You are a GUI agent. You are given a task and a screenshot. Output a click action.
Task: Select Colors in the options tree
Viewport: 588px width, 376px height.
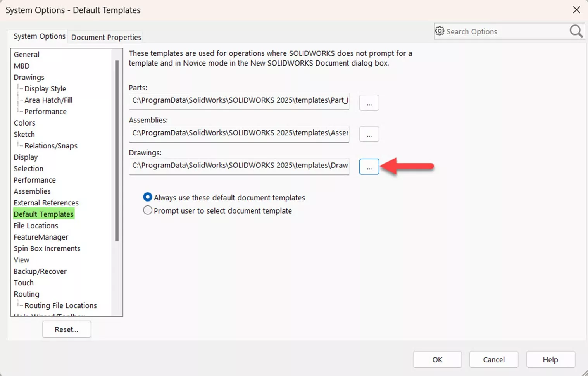(x=24, y=122)
